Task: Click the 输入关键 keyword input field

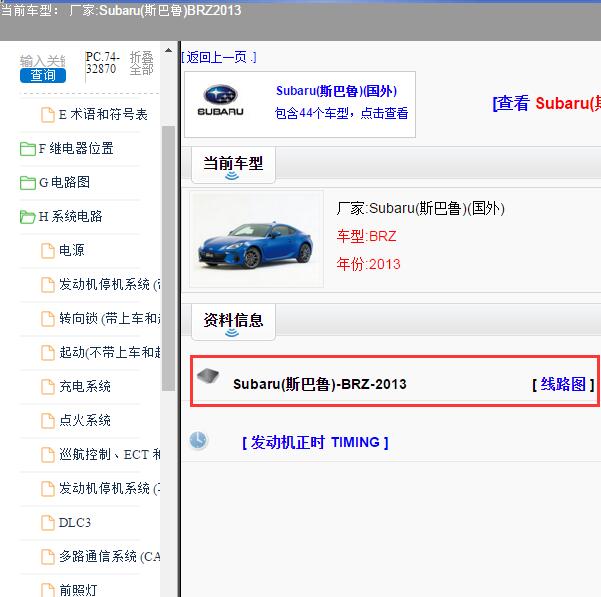Action: (43, 61)
